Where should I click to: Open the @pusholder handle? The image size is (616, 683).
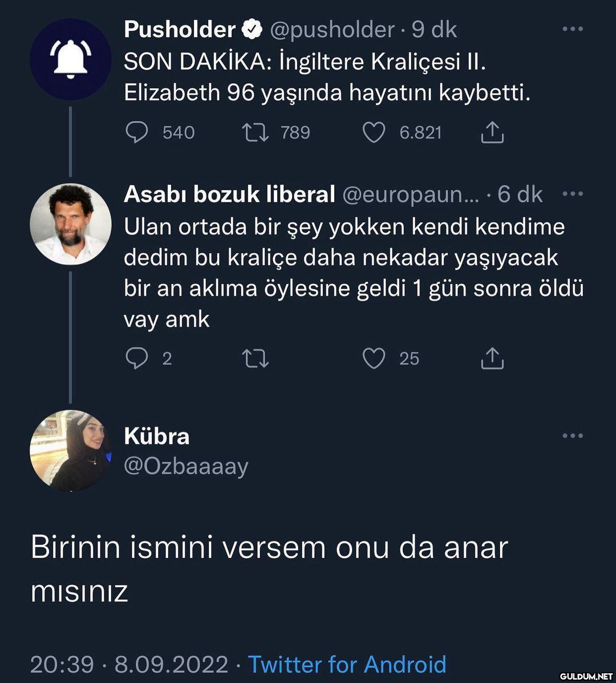pyautogui.click(x=331, y=30)
